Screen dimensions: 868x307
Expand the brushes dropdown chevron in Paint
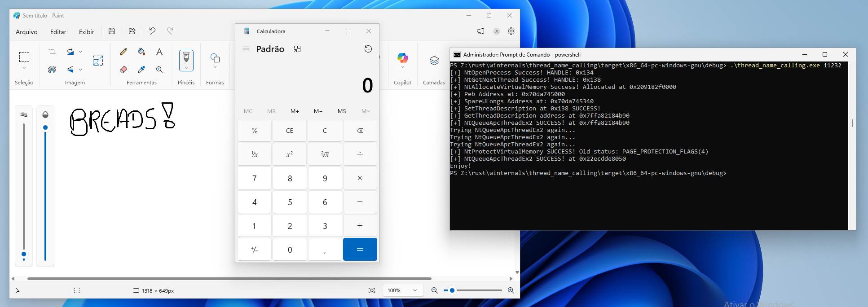[186, 68]
